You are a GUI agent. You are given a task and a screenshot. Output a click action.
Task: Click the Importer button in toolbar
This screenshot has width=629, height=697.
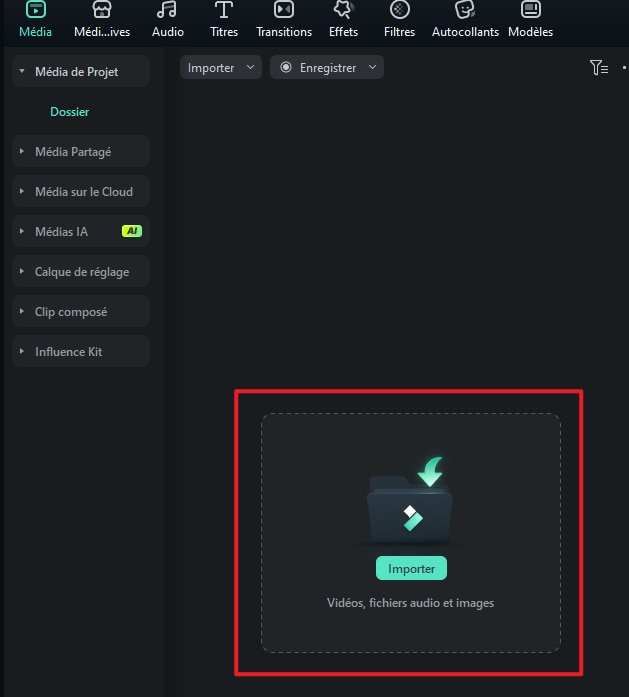coord(220,67)
